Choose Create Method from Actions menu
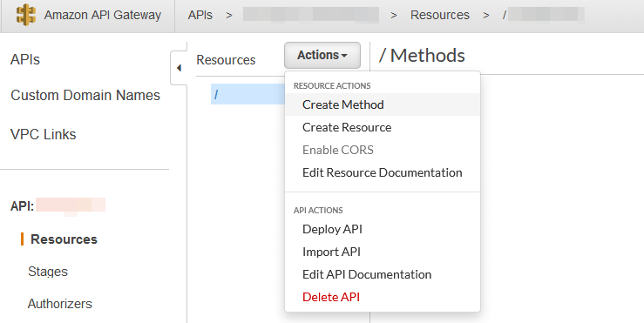 point(382,104)
